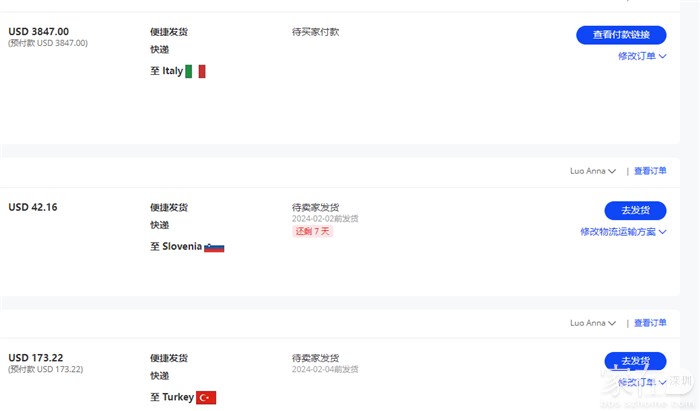This screenshot has height=411, width=700.
Task: Click the Slovenia flag icon
Action: 214,247
